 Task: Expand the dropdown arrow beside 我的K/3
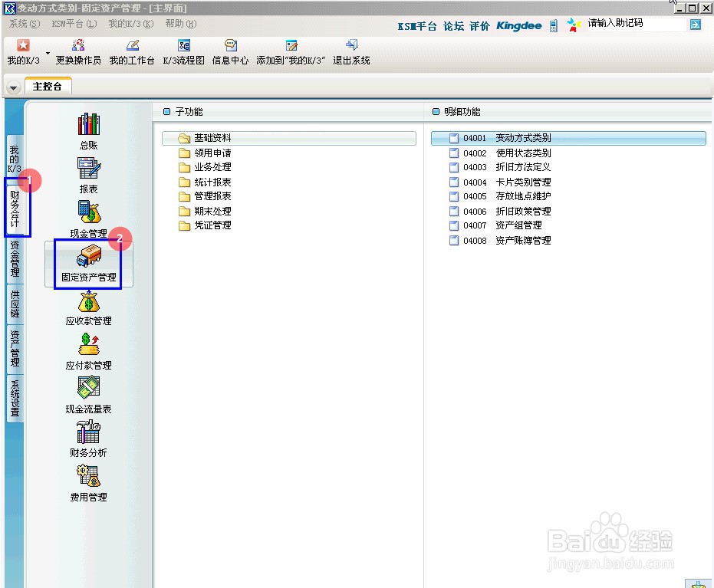[48, 53]
